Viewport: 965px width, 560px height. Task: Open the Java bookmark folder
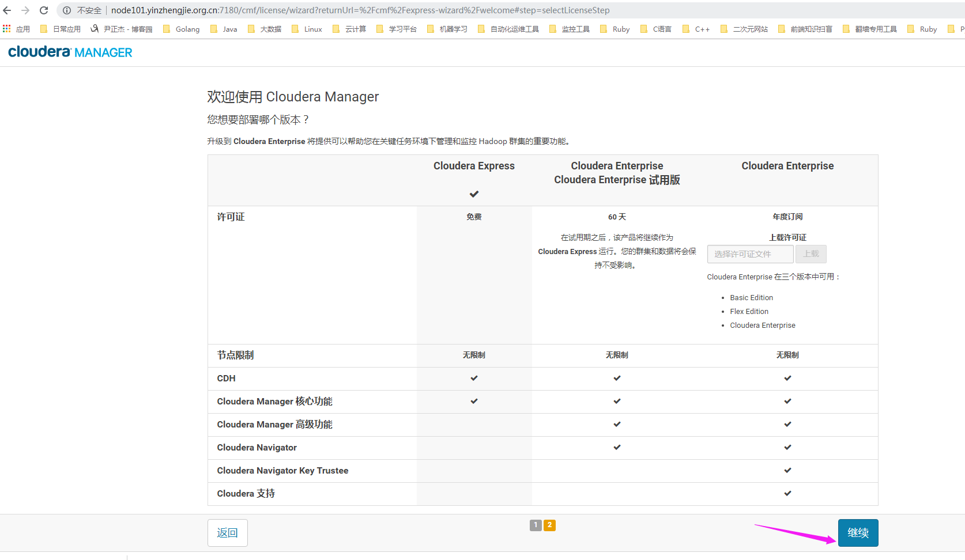[224, 29]
